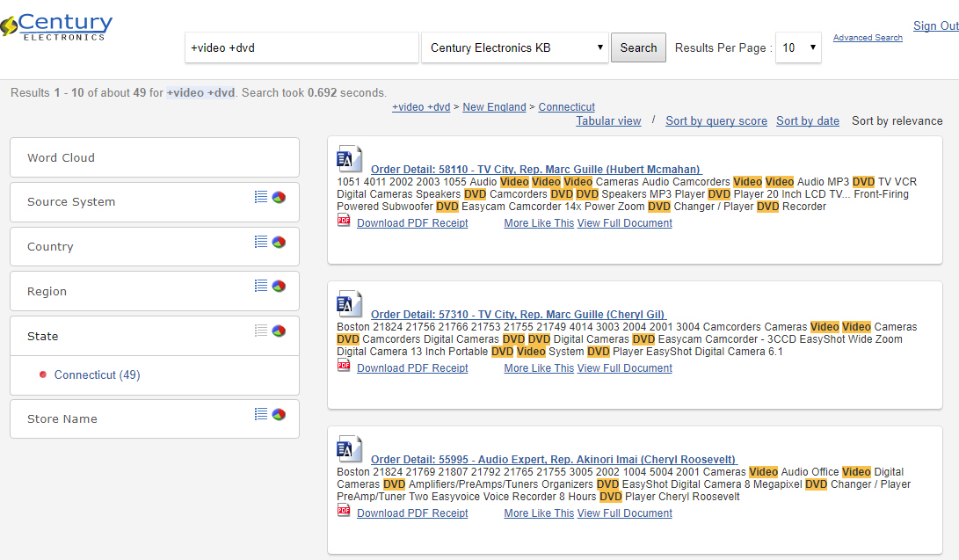Go to New England breadcrumb
Viewport: 959px width, 560px height.
coord(494,107)
